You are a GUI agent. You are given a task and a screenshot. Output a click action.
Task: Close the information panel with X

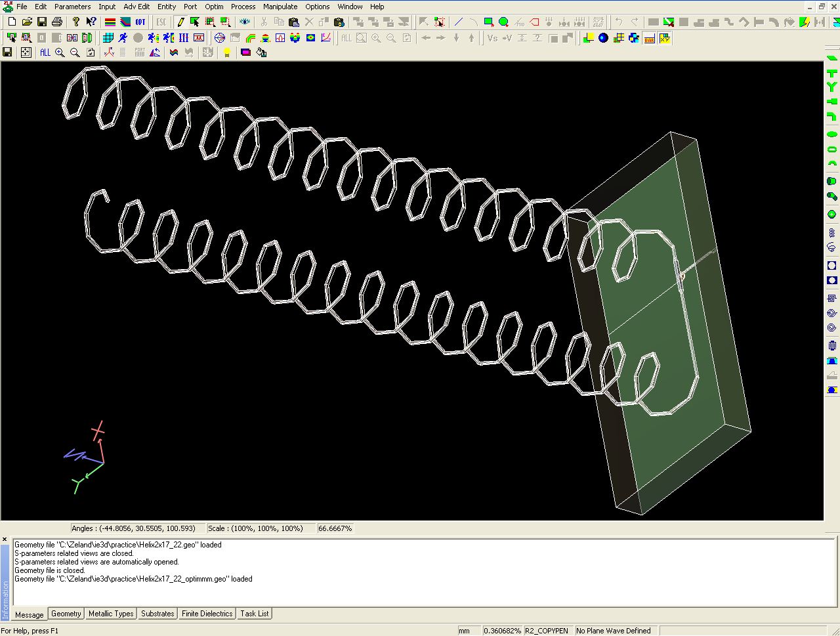(5, 540)
